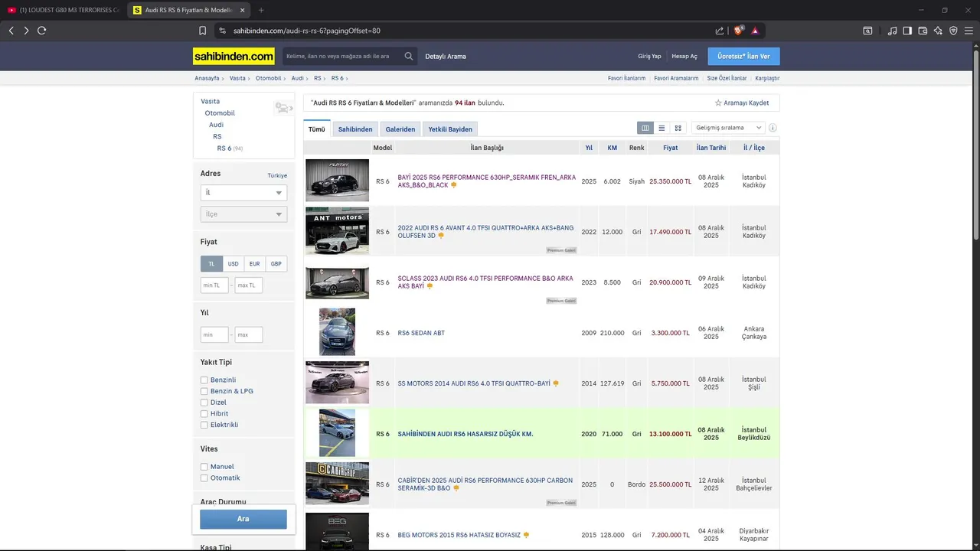
Task: Click the share icon in the address bar
Action: [x=720, y=31]
